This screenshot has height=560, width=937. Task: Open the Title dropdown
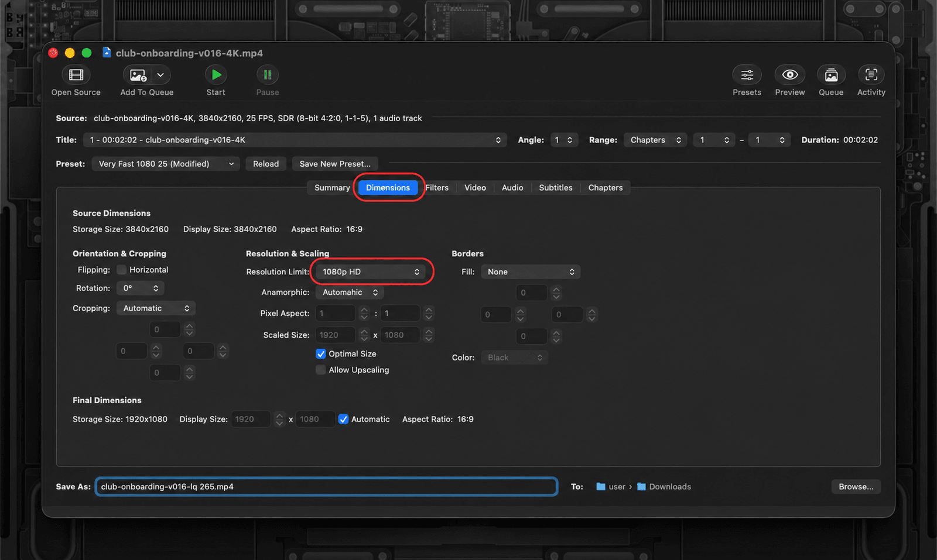point(295,140)
